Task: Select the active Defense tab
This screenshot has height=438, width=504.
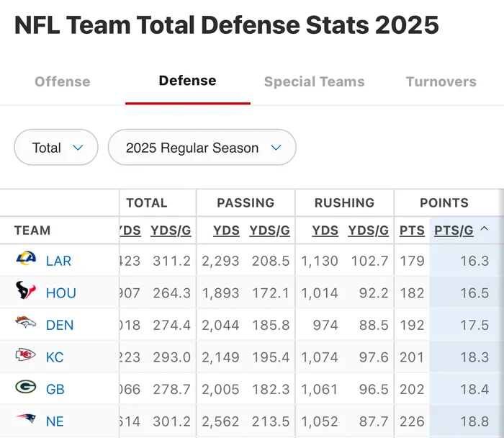Action: 187,81
